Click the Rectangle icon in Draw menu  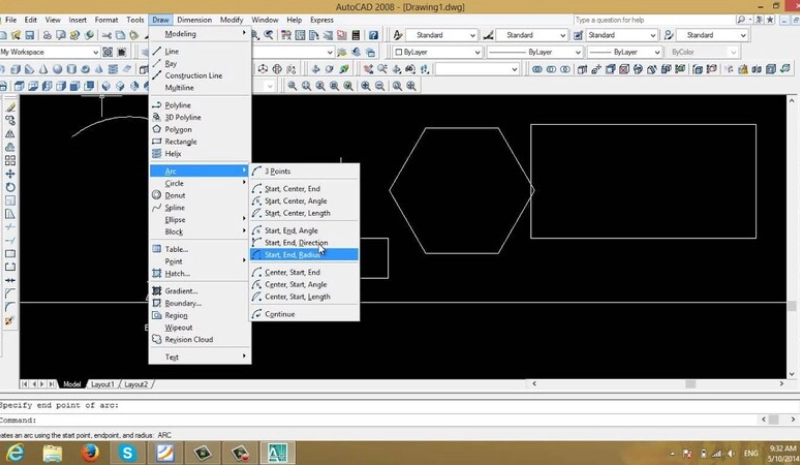coord(155,141)
